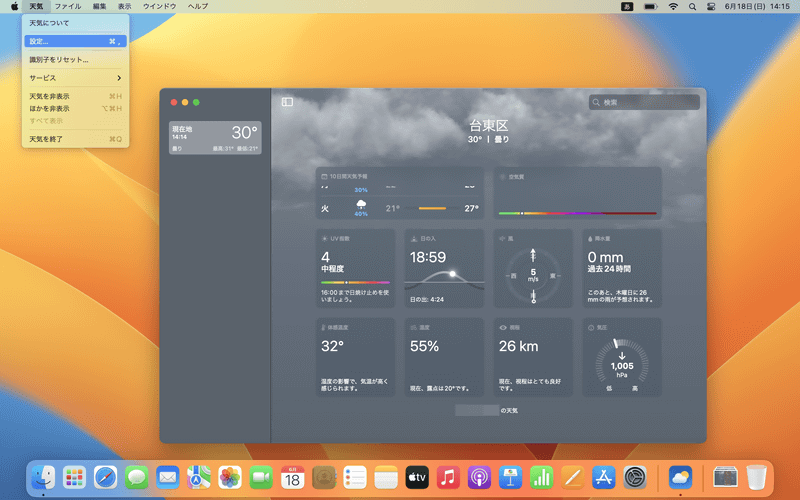800x500 pixels.
Task: Click the UV index color bar
Action: 355,282
